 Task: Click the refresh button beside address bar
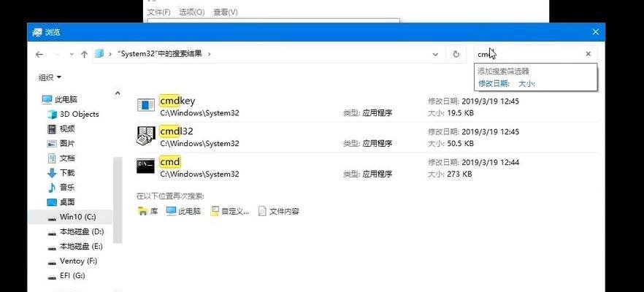456,54
